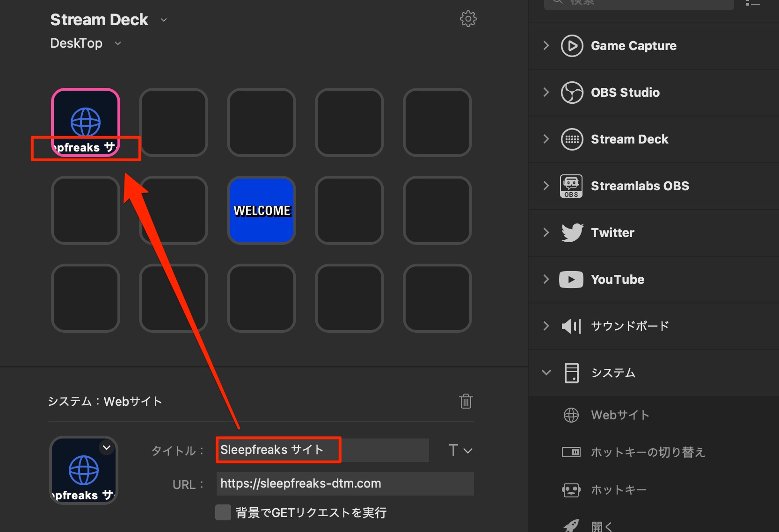Select the 開く action label
The height and width of the screenshot is (532, 779).
pyautogui.click(x=602, y=526)
